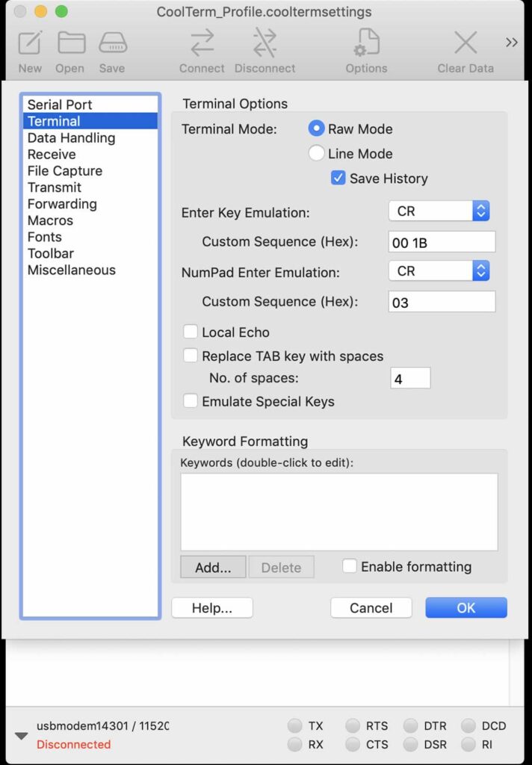This screenshot has width=532, height=765.
Task: Open the NumPad Enter Emulation dropdown
Action: [x=439, y=271]
